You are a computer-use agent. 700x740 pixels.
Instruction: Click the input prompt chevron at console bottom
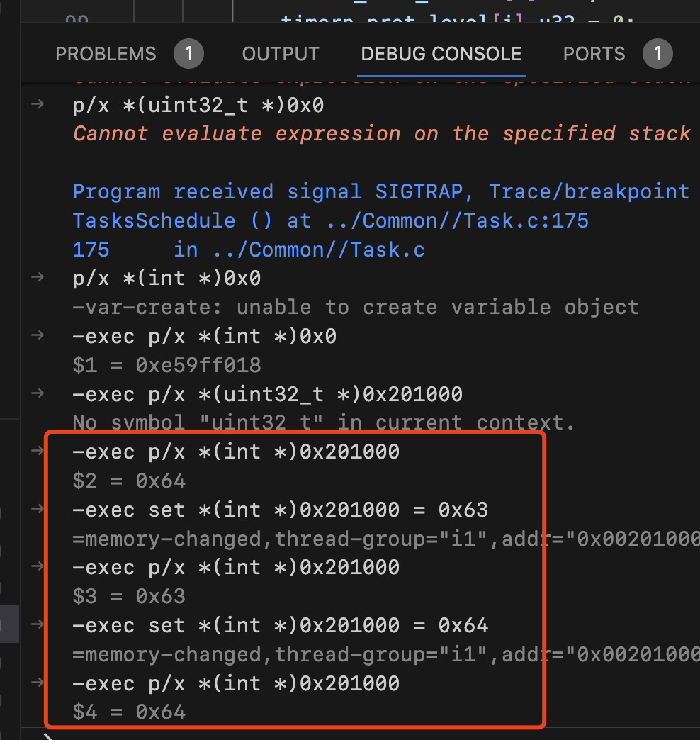47,736
